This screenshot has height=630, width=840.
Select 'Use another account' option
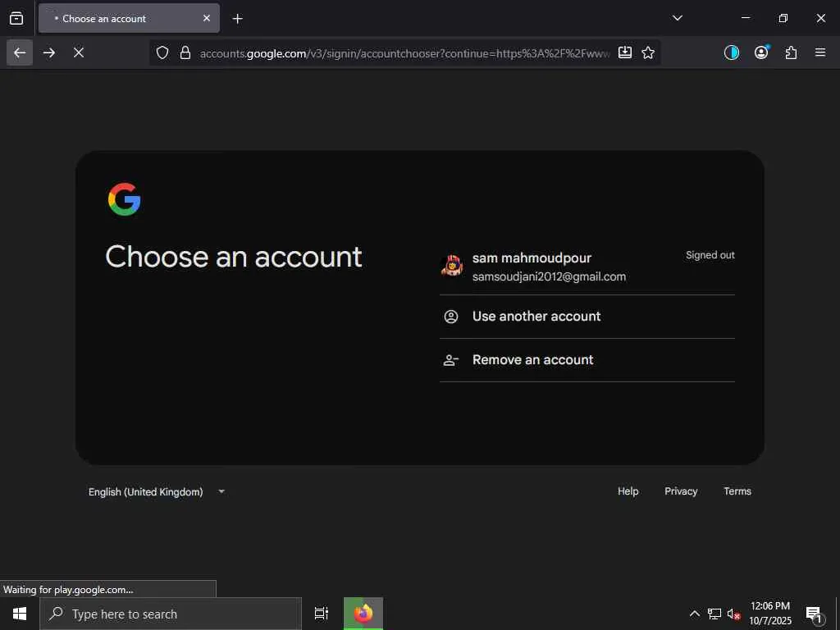[x=587, y=317]
